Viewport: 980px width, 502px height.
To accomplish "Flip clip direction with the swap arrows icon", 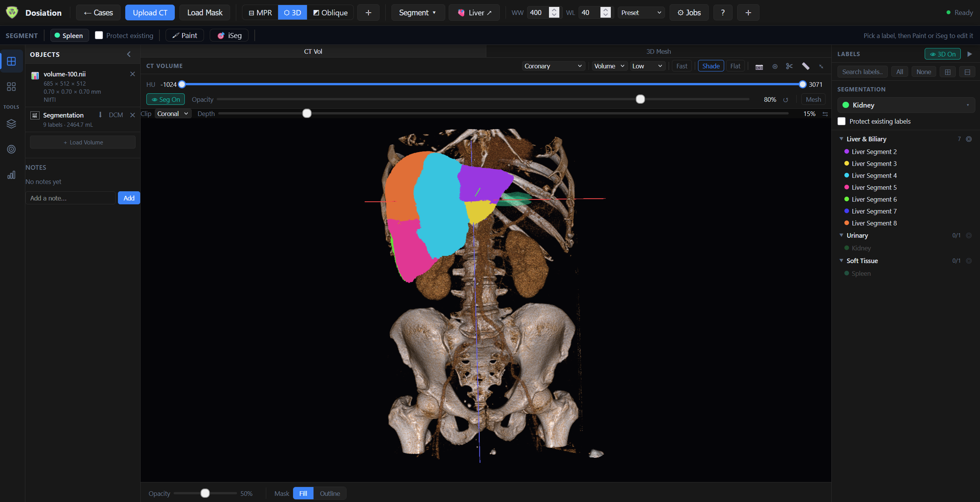I will [825, 114].
